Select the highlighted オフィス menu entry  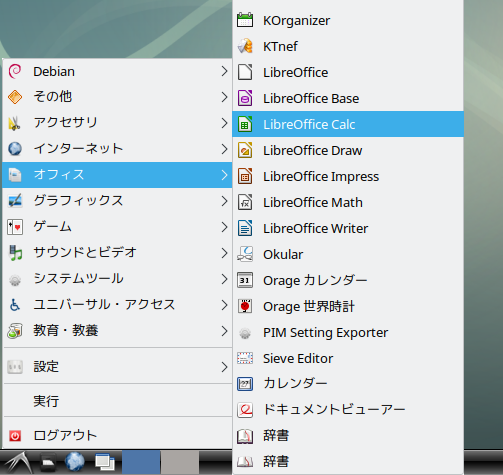117,175
